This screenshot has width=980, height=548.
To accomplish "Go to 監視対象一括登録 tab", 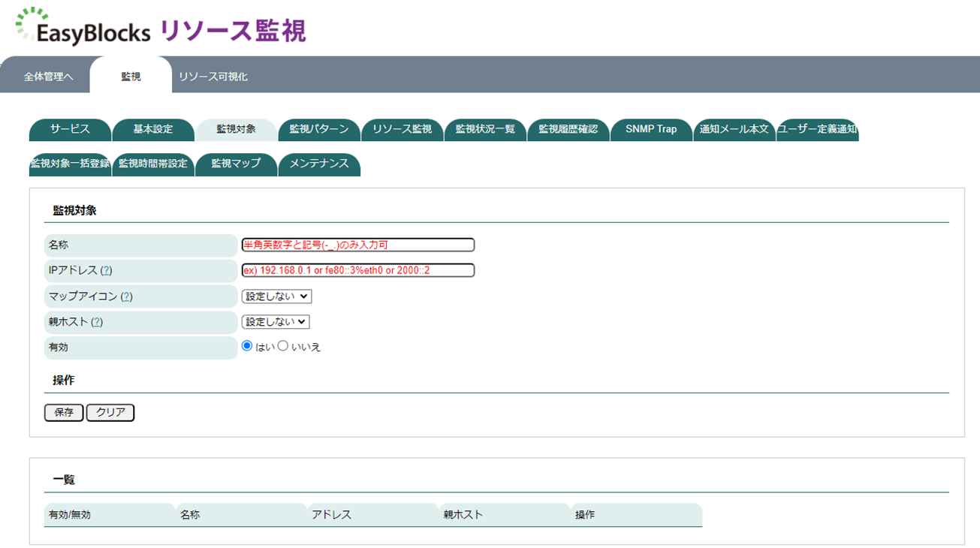I will point(70,164).
